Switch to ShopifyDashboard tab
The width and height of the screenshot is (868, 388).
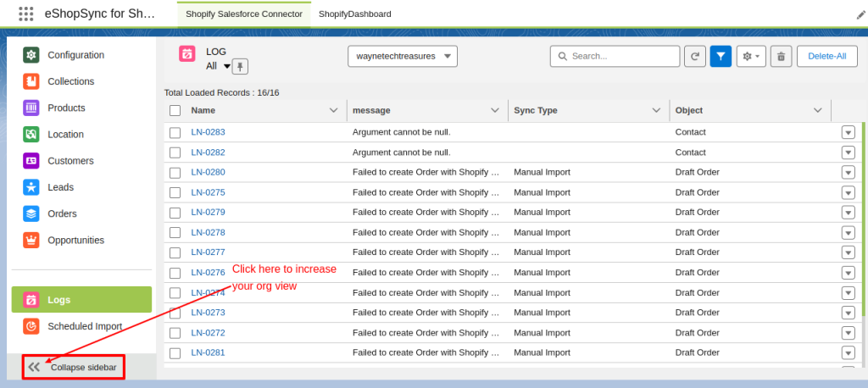355,14
